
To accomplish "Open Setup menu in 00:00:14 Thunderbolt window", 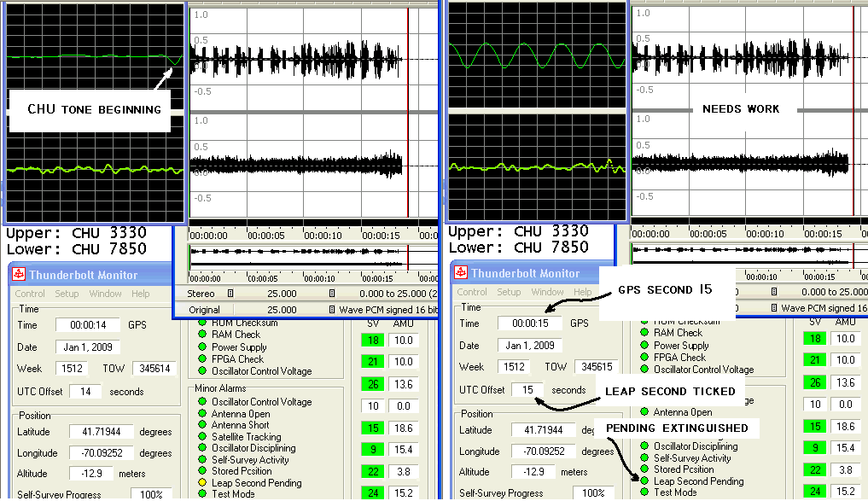I will (x=67, y=294).
